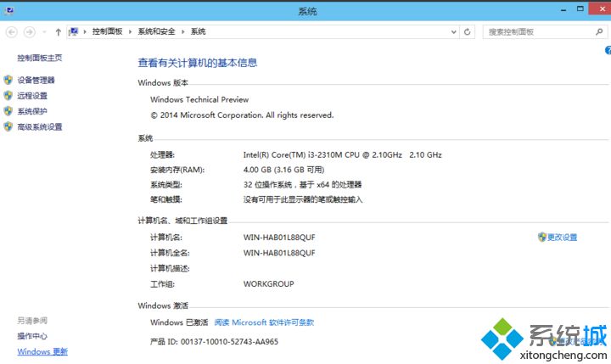Click 查看有关计算机的基本信息 heading

click(198, 63)
